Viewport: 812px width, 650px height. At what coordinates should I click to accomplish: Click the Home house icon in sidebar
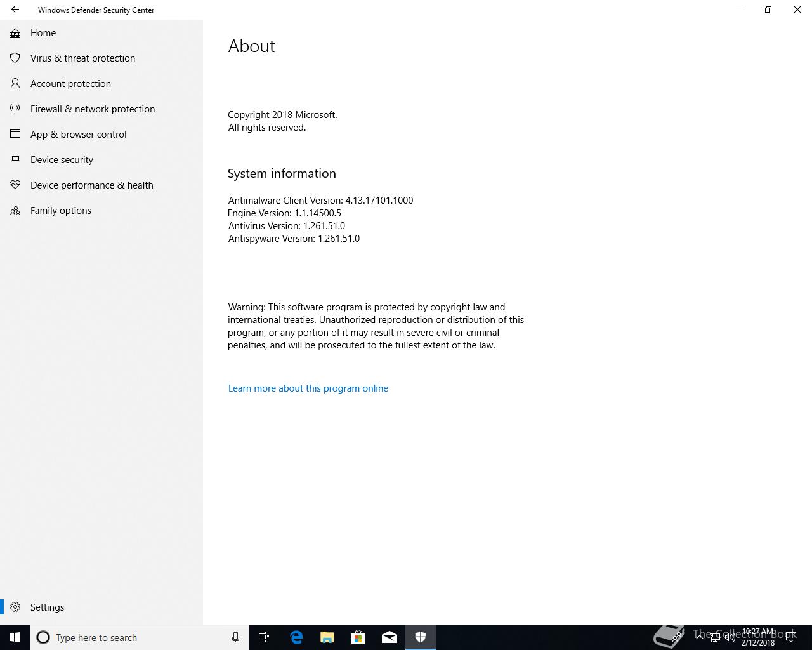coord(15,33)
